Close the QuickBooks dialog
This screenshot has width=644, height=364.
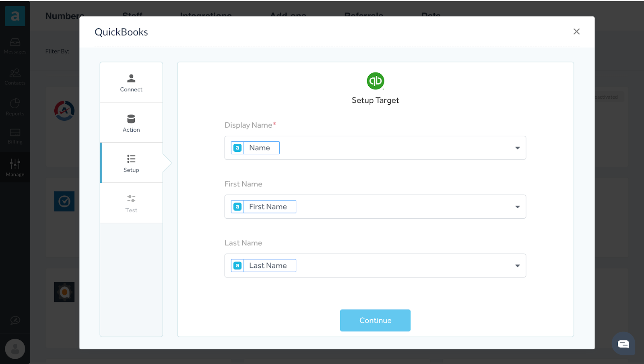576,31
